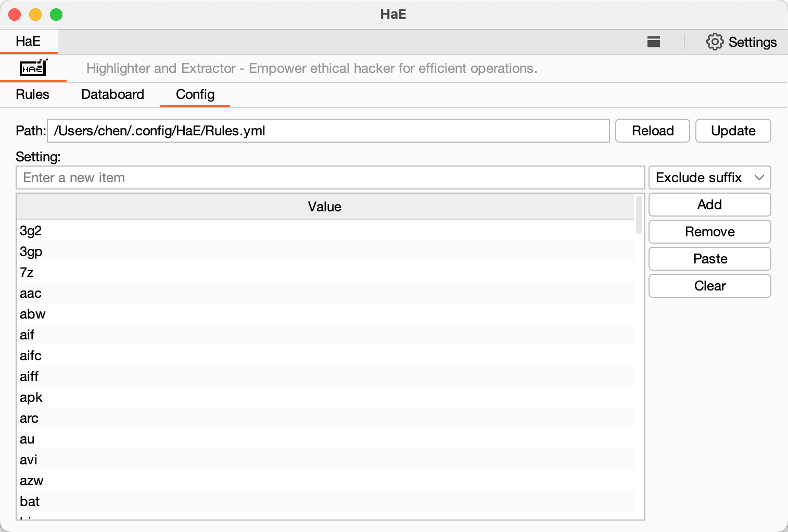
Task: Select the apk row in the table
Action: [x=31, y=397]
